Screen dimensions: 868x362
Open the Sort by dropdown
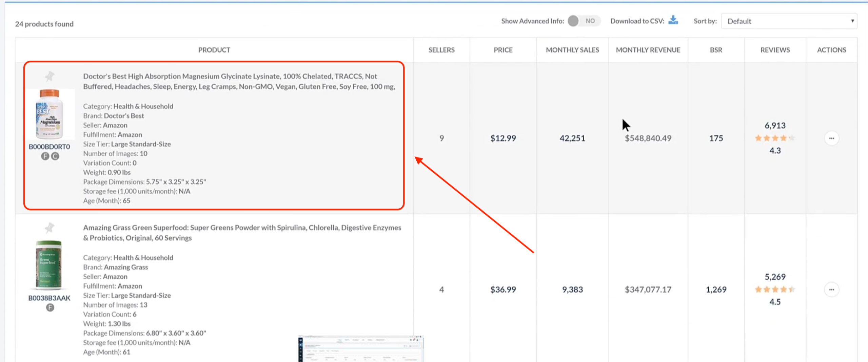[789, 21]
